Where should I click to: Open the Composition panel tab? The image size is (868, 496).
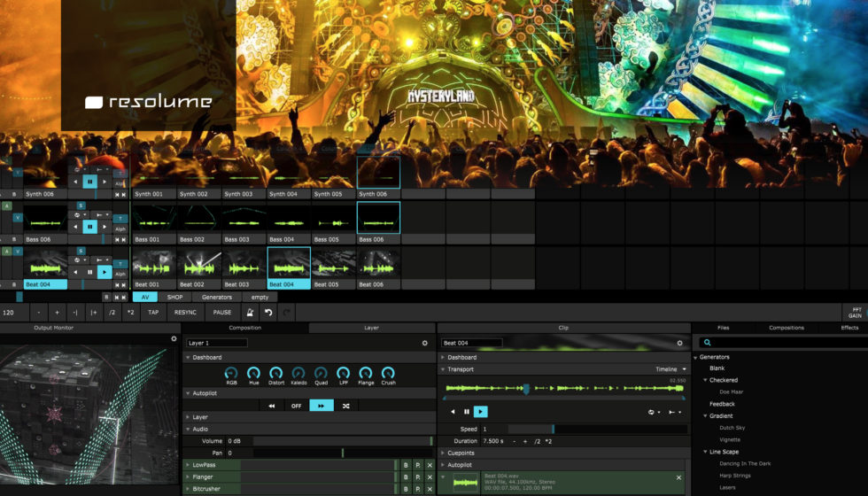pyautogui.click(x=245, y=328)
